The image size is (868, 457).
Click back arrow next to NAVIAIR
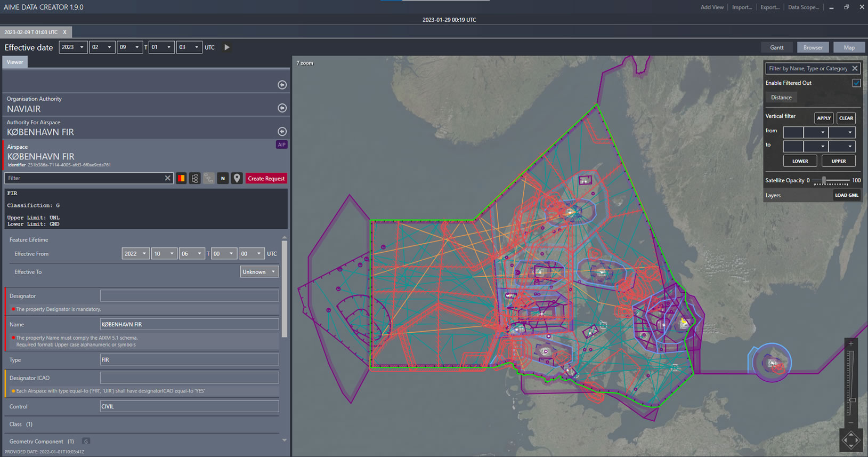(282, 108)
